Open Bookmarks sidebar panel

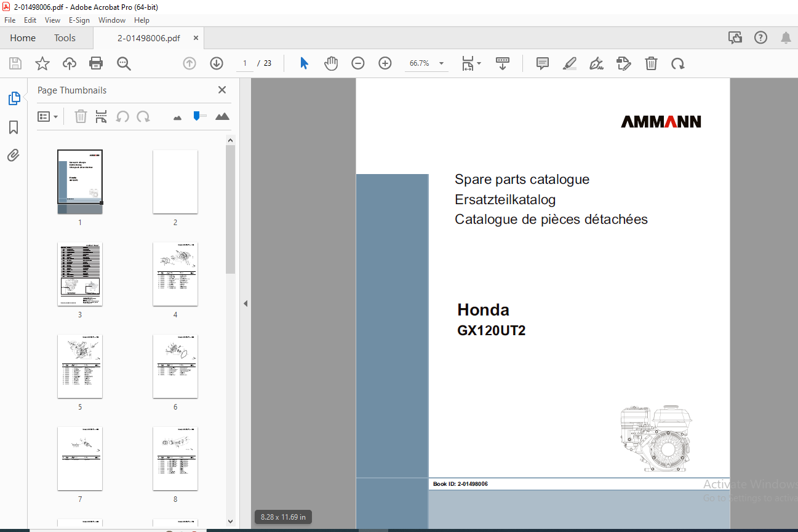tap(14, 127)
